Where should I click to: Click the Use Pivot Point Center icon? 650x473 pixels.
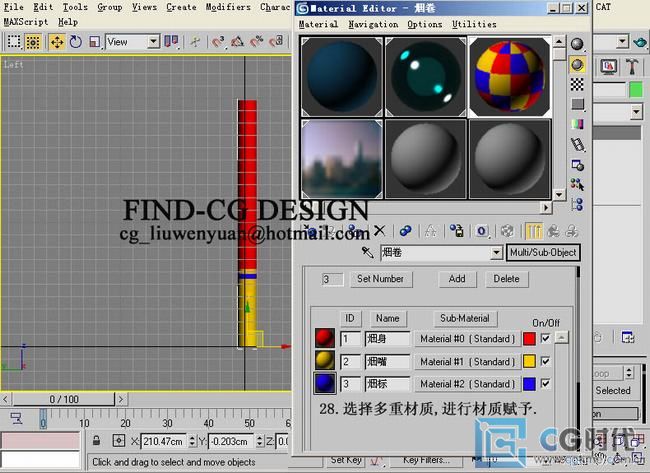171,42
